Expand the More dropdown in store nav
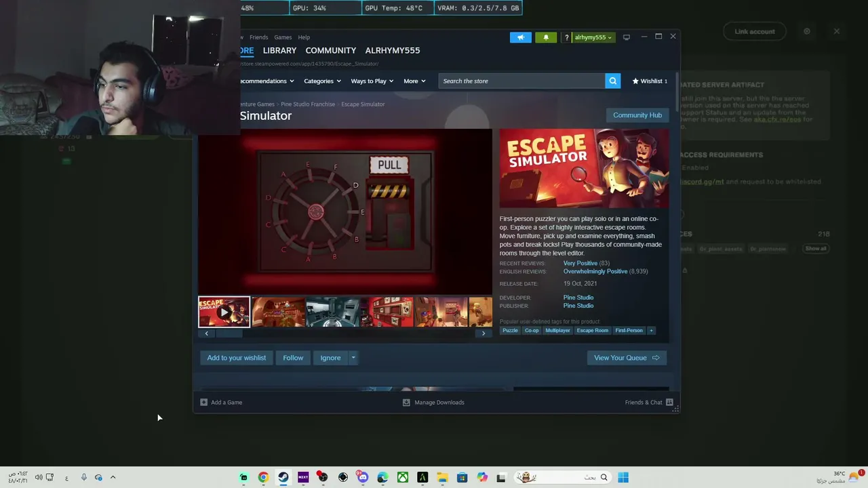The height and width of the screenshot is (488, 868). coord(415,81)
